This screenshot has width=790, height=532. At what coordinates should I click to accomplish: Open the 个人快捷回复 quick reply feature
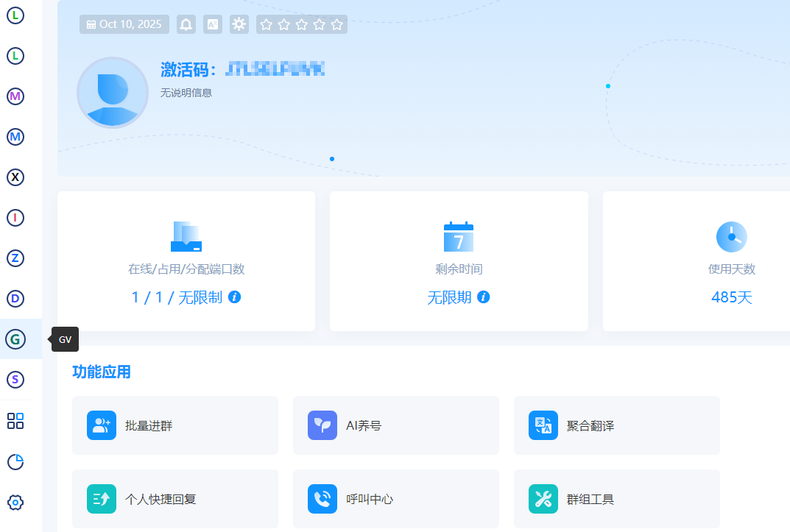175,498
